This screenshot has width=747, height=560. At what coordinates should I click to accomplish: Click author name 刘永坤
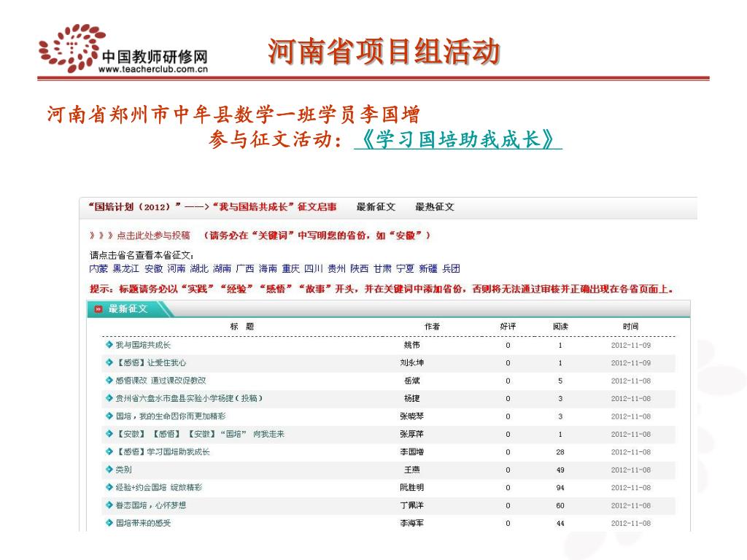(x=412, y=363)
